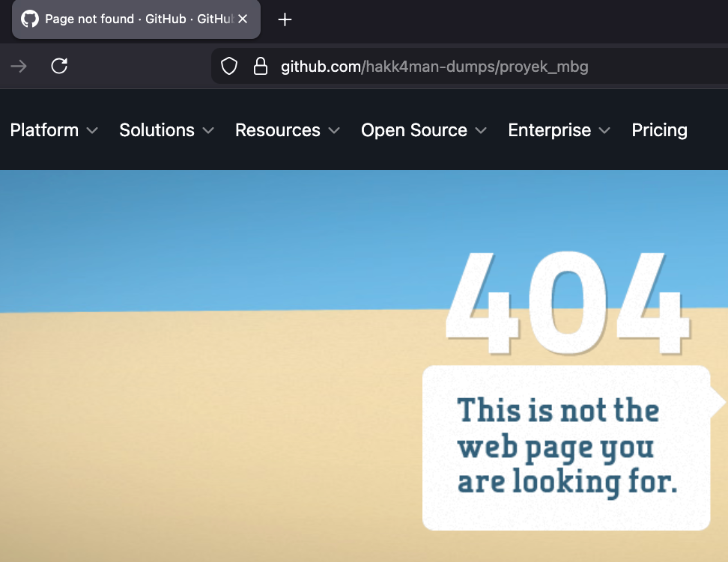Click the tracking protection shield icon
The height and width of the screenshot is (562, 728).
tap(229, 67)
